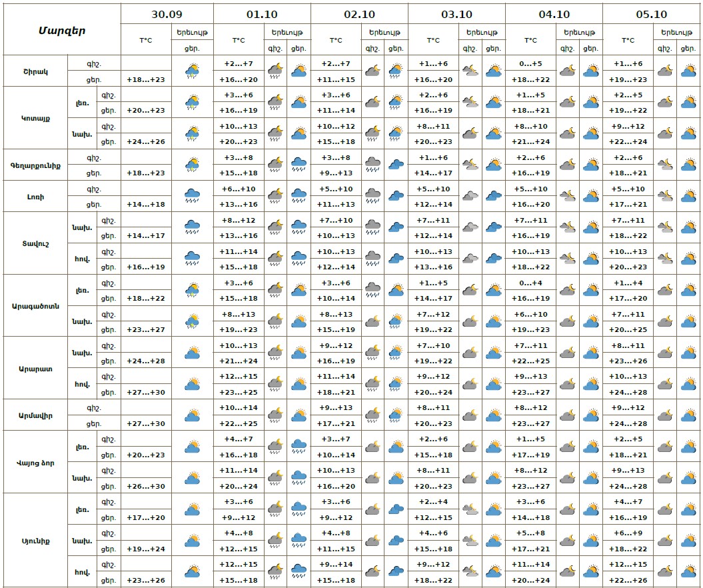
Task: Select Արմավիր sunny-cloud icon for 30.09
Action: click(193, 415)
